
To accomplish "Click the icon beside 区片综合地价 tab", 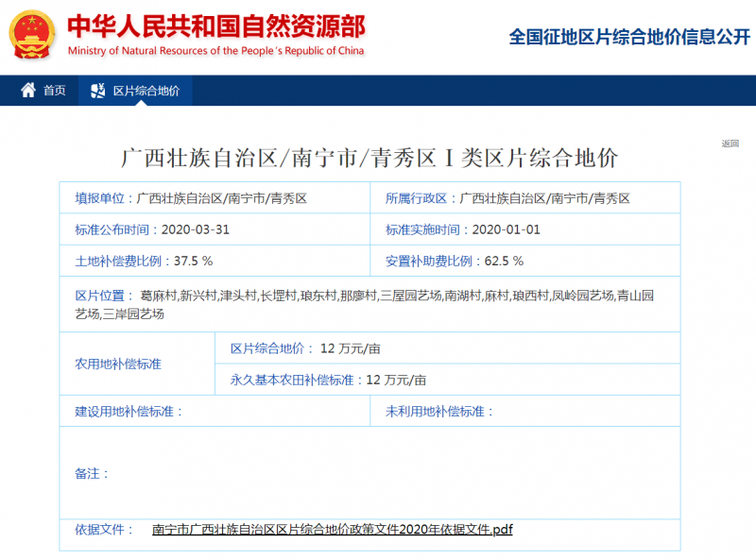I will (97, 91).
